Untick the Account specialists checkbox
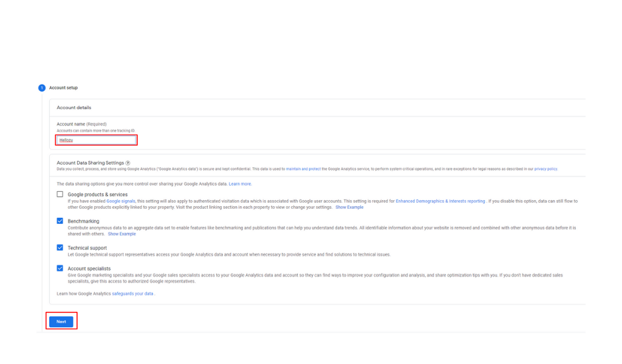The width and height of the screenshot is (622, 364). click(x=60, y=268)
